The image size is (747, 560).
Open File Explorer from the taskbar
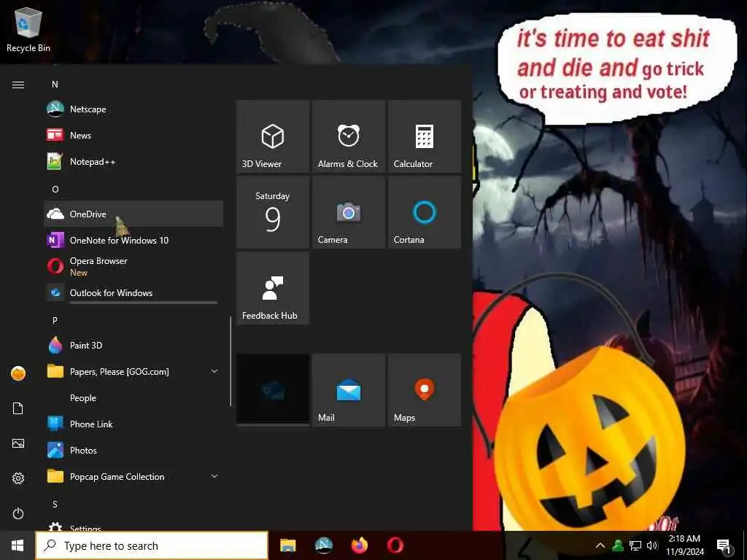[x=287, y=545]
